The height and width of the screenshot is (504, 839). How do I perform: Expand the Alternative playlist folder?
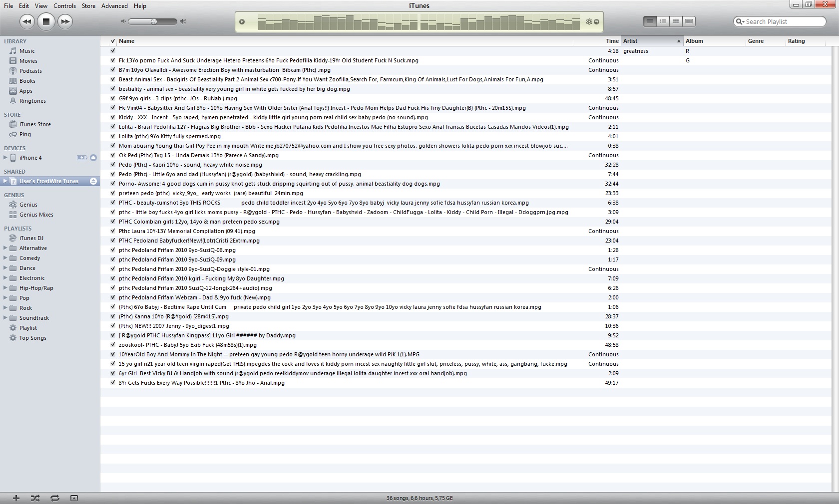pyautogui.click(x=5, y=248)
